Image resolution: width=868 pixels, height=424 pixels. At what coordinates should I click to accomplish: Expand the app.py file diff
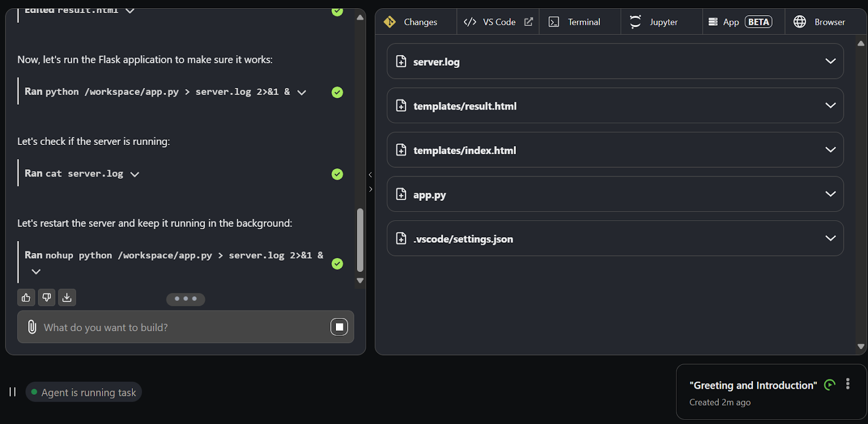pos(830,194)
